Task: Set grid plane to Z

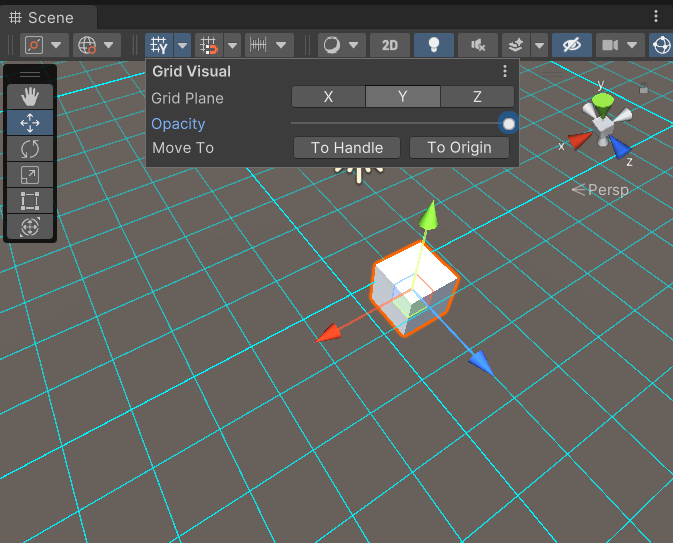Action: pos(477,97)
